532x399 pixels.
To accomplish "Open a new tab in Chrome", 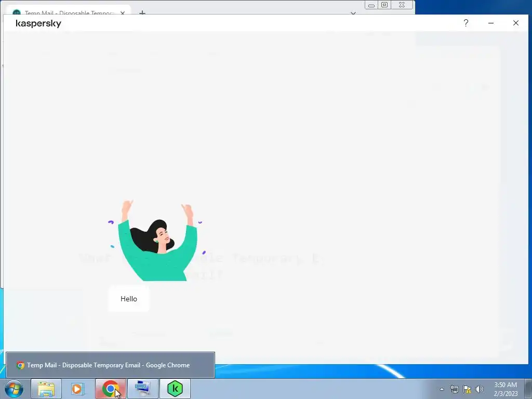I will [142, 13].
